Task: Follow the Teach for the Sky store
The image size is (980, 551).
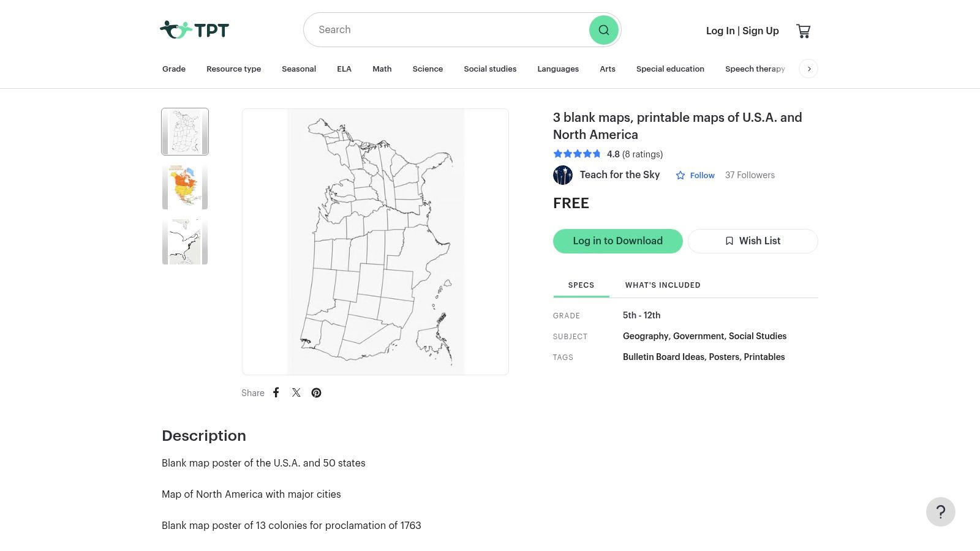Action: tap(695, 175)
